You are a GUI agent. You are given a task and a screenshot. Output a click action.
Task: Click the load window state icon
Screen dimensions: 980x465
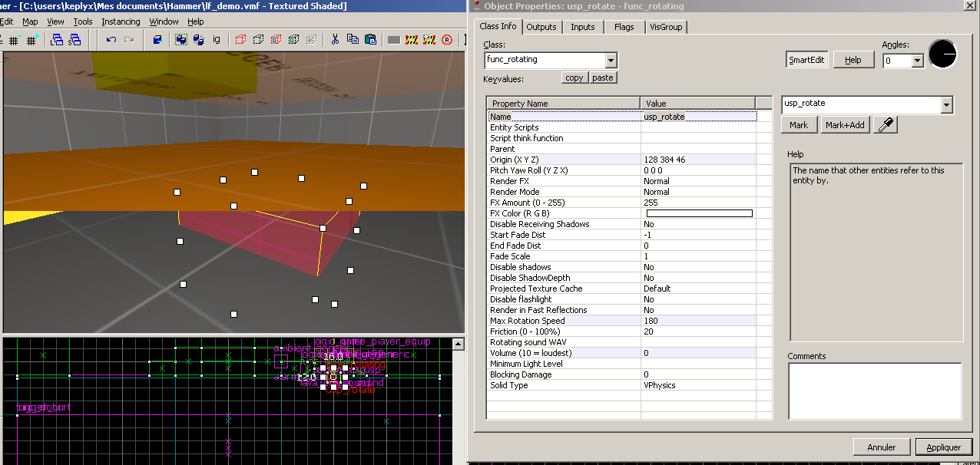click(57, 40)
